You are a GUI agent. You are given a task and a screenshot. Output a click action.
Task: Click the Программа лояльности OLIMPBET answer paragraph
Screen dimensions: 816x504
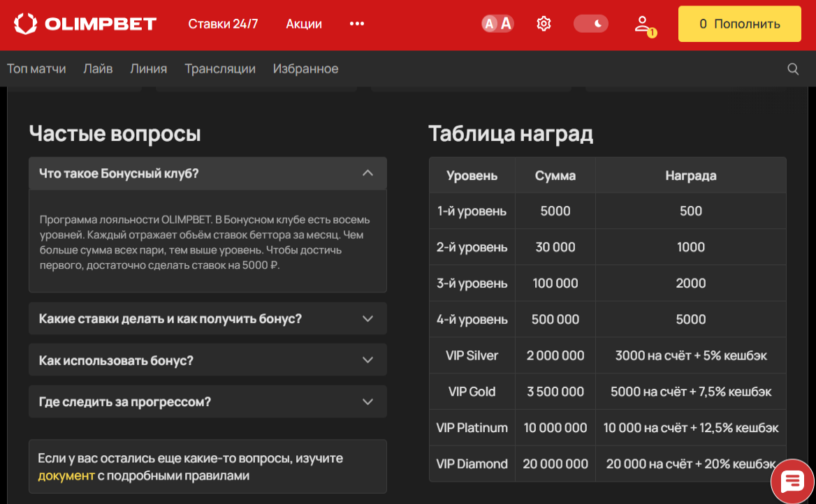pyautogui.click(x=205, y=242)
